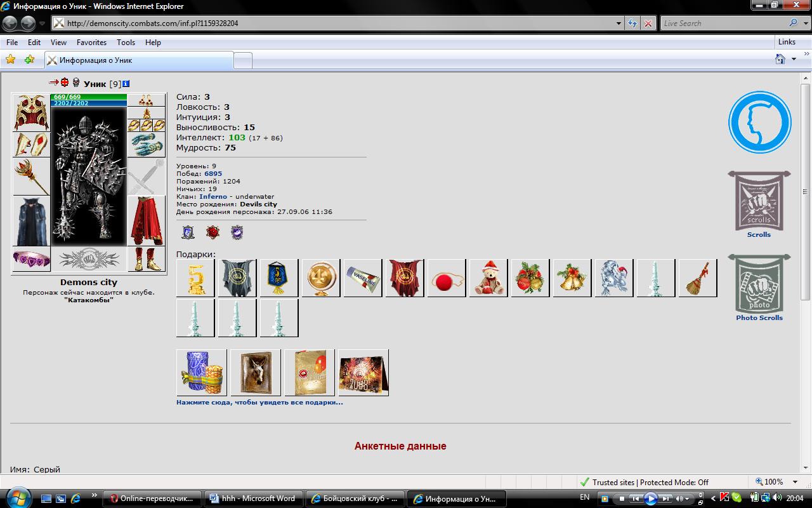812x508 pixels.
Task: Click the equipped golden staff weapon
Action: coord(31,177)
